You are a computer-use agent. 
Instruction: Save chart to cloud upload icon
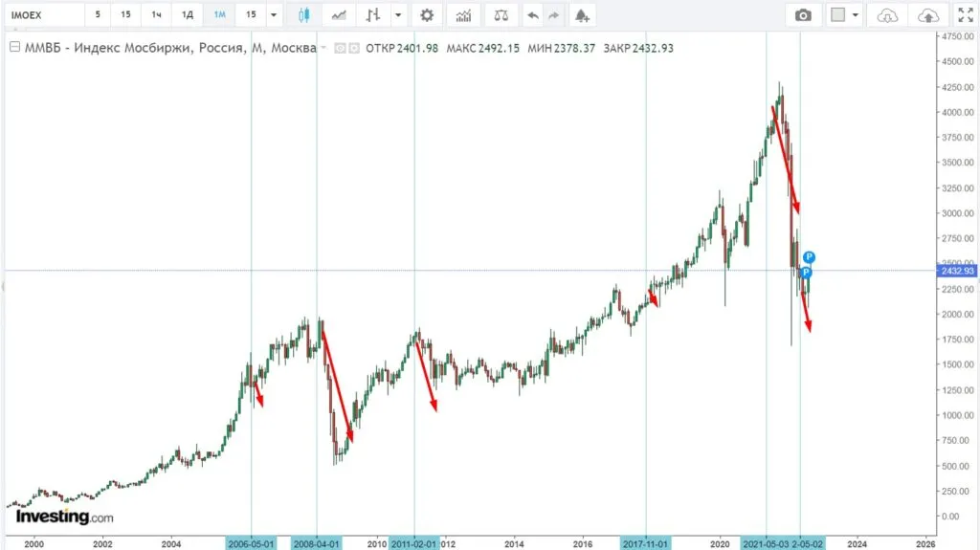coord(926,15)
